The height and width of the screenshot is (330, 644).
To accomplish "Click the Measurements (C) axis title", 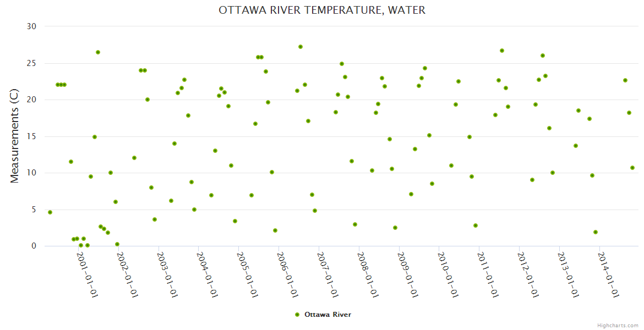I will coord(15,136).
